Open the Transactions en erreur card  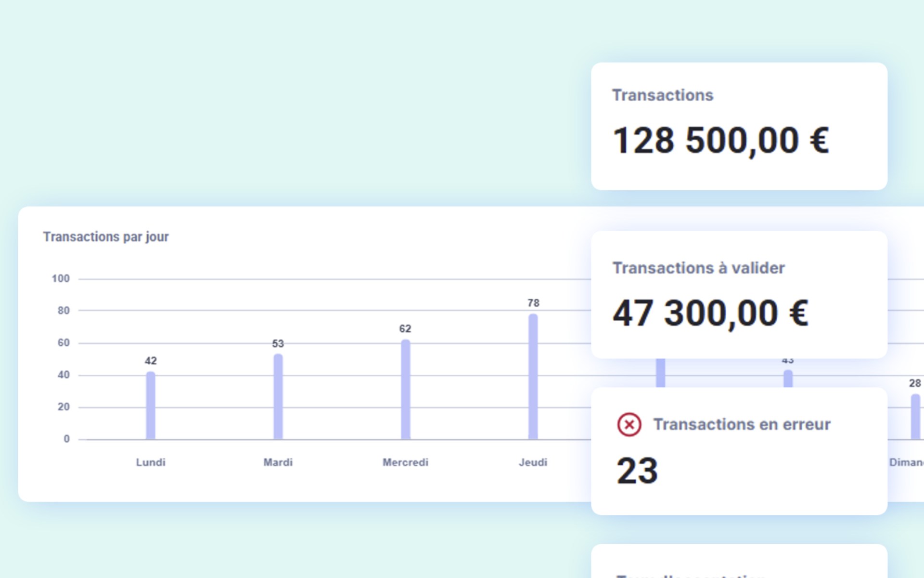(x=739, y=451)
